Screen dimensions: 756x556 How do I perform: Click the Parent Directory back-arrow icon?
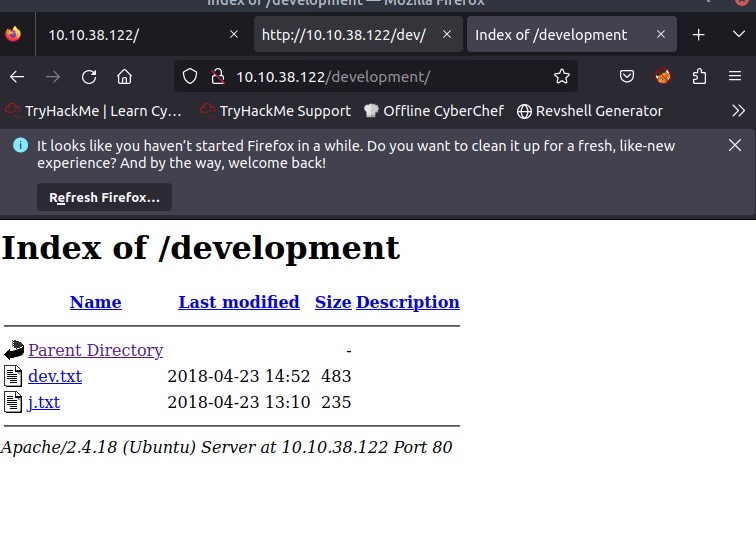coord(14,350)
